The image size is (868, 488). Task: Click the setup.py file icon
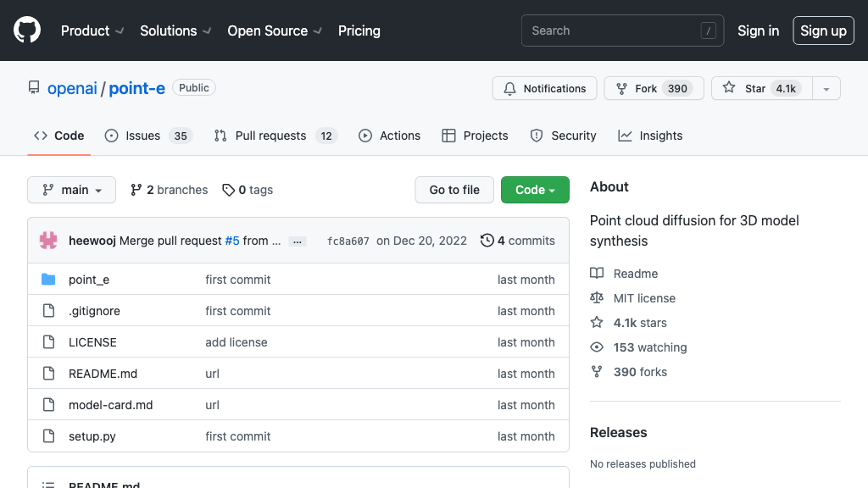pos(48,436)
